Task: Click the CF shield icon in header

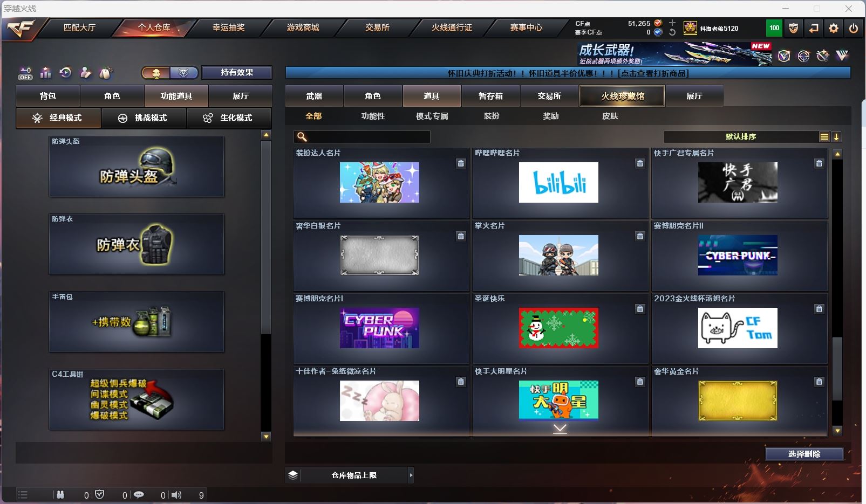Action: point(794,28)
